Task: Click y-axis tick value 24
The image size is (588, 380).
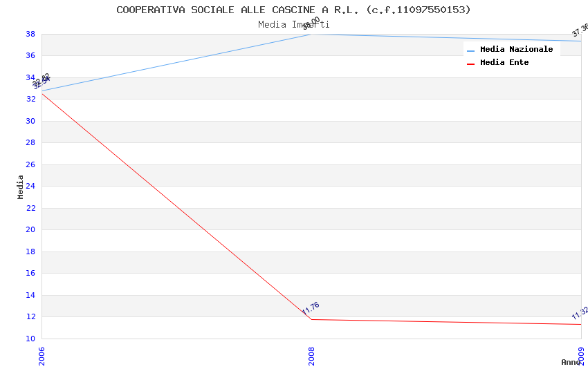Action: [30, 186]
